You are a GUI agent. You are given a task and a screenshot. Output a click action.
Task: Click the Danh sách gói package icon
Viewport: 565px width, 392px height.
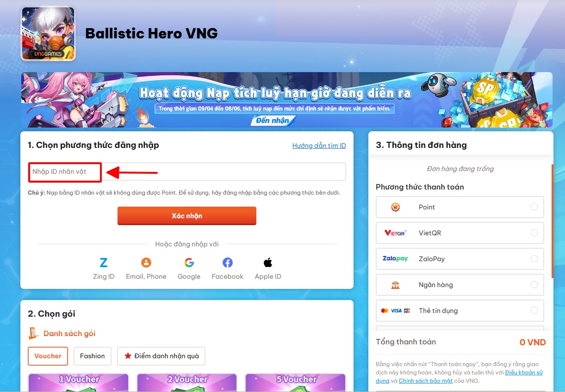click(33, 333)
